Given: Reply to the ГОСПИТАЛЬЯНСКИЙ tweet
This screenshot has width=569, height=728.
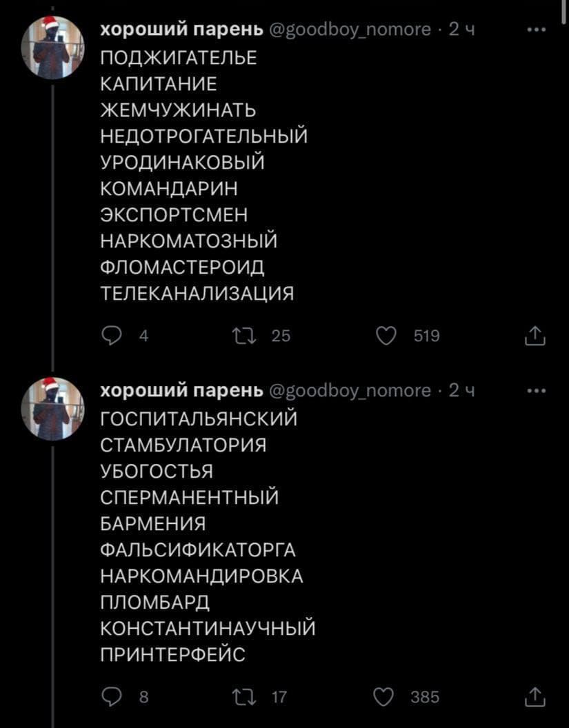Looking at the screenshot, I should click(x=111, y=698).
